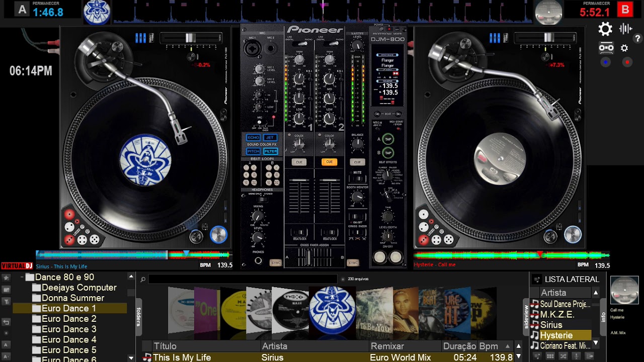Open the help question mark icon
Screen dimensions: 644x362
coord(638,39)
